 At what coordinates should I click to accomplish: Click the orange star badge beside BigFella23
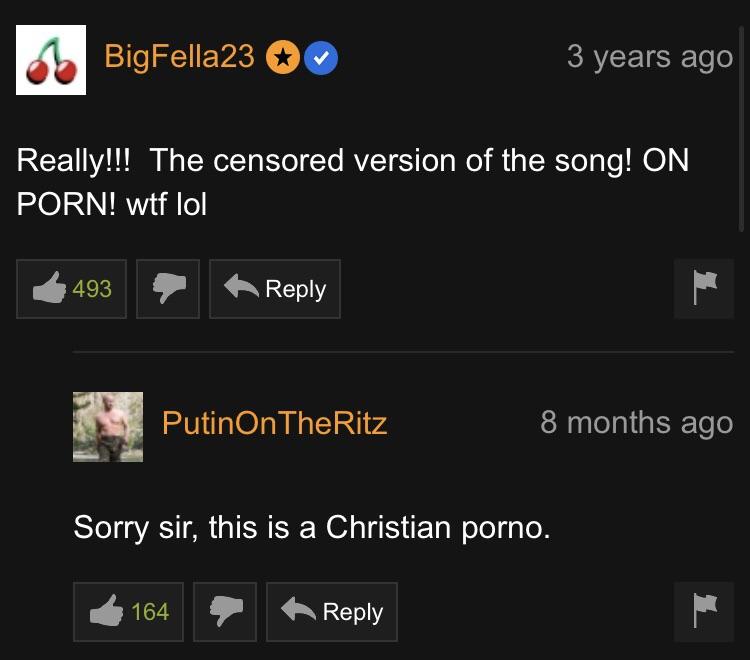pyautogui.click(x=283, y=58)
